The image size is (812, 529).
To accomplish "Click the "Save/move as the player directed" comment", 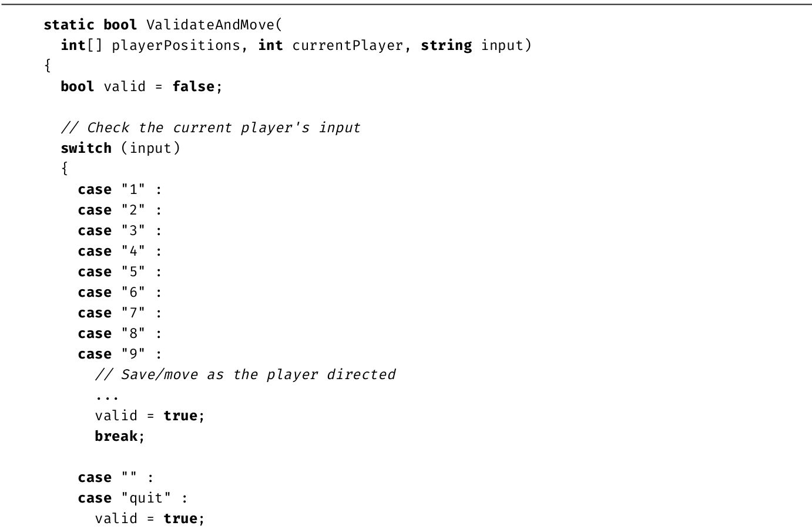I will pos(245,374).
